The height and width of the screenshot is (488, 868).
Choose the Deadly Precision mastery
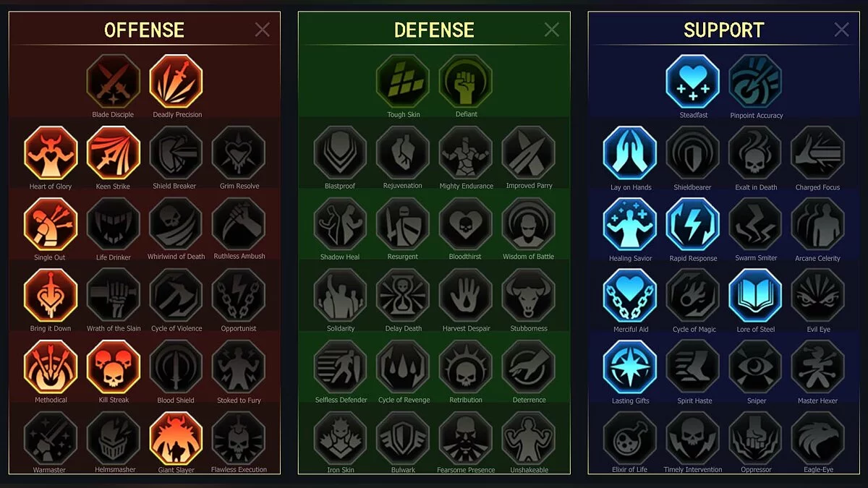(176, 81)
